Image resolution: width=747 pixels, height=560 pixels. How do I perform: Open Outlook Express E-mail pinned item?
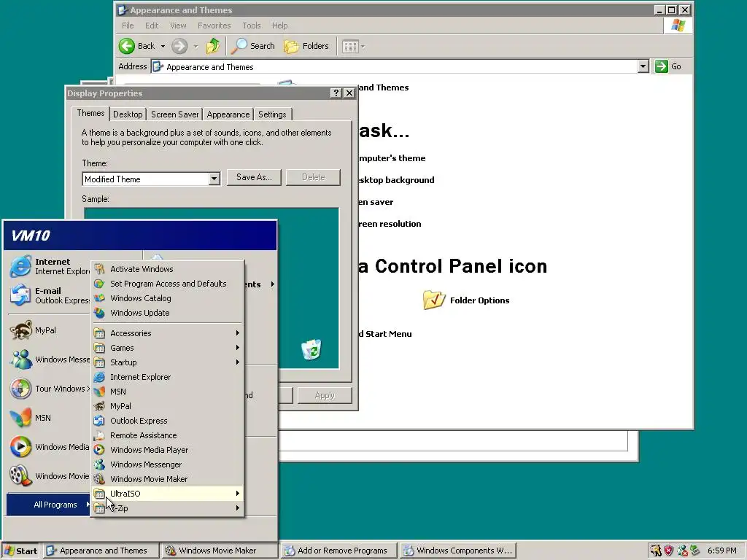(50, 295)
